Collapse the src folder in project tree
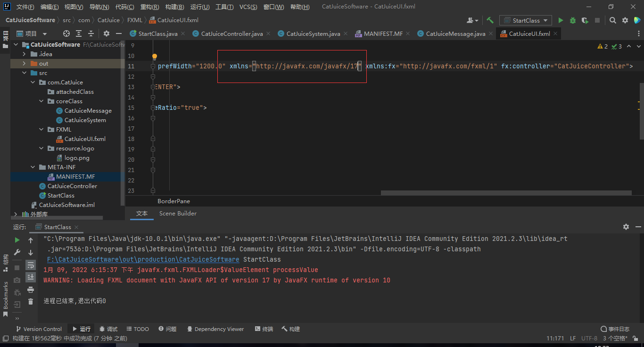 click(x=24, y=73)
